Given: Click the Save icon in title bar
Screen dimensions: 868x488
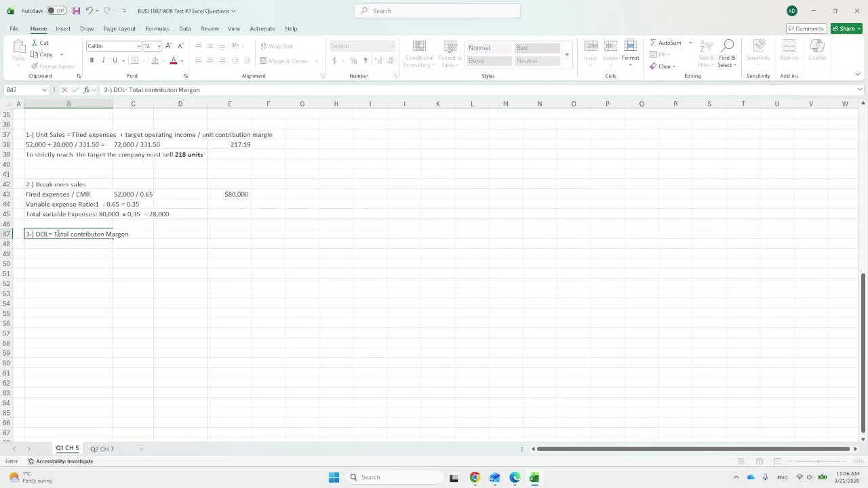Looking at the screenshot, I should [76, 11].
